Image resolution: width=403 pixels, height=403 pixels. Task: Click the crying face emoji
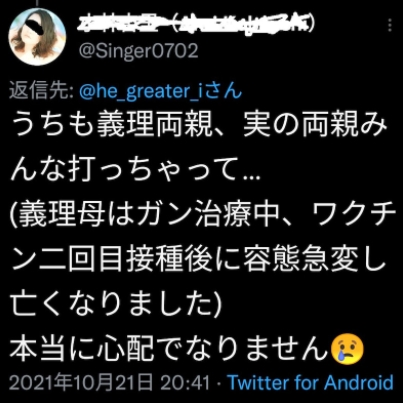point(347,349)
